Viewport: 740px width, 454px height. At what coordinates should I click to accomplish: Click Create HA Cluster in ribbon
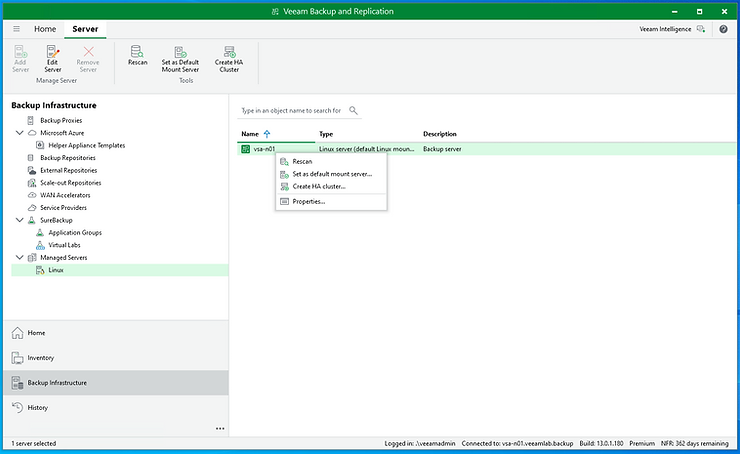(229, 59)
